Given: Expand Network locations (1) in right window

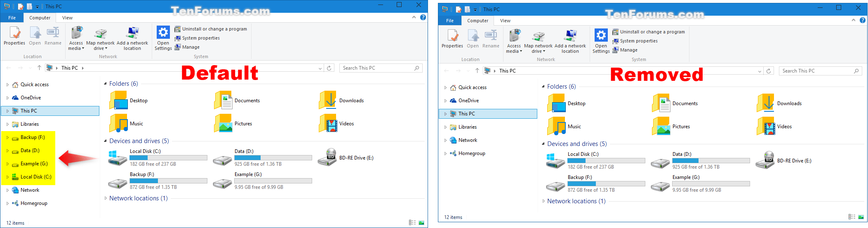Looking at the screenshot, I should pos(543,201).
